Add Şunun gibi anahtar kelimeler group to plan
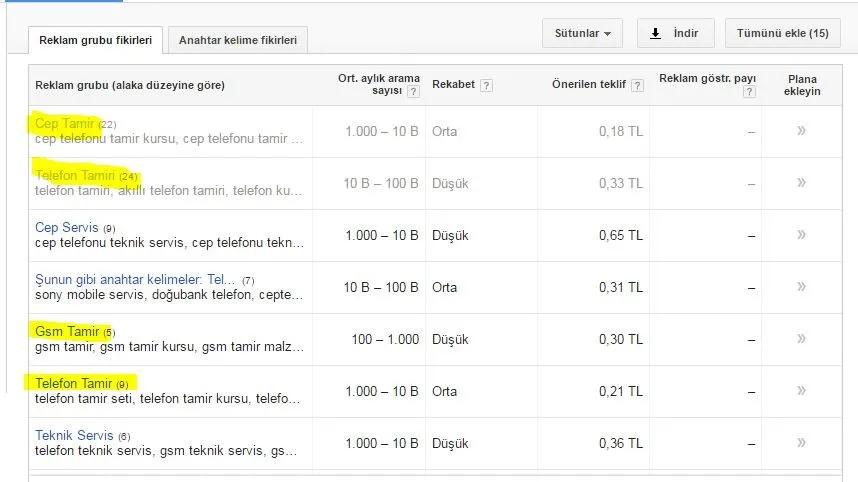 point(802,287)
